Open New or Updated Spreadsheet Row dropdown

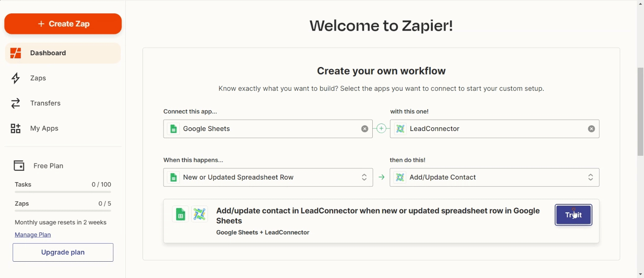268,178
